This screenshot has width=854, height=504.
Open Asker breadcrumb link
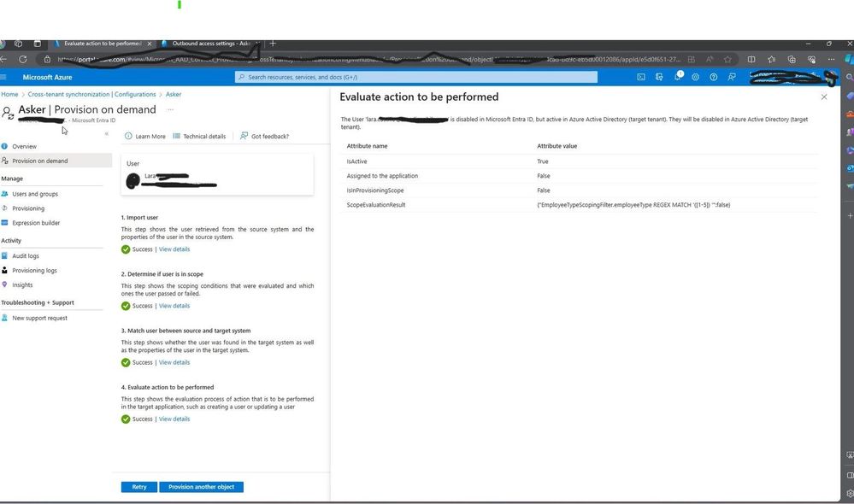coord(174,94)
